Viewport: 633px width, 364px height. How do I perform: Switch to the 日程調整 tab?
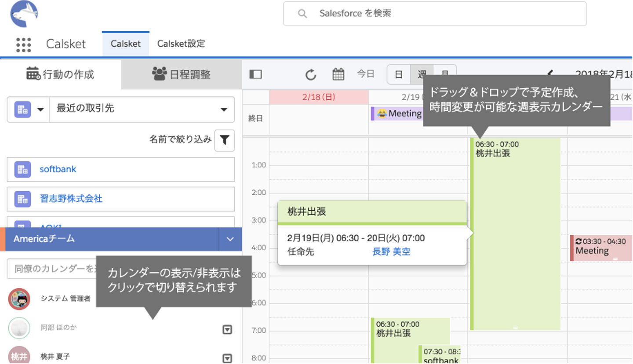(x=182, y=74)
